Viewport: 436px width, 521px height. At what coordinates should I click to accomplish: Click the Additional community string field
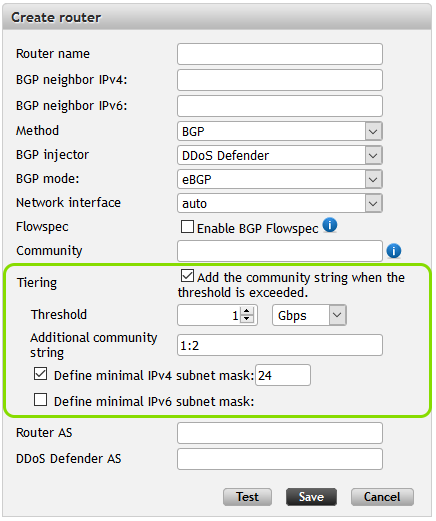(x=280, y=345)
